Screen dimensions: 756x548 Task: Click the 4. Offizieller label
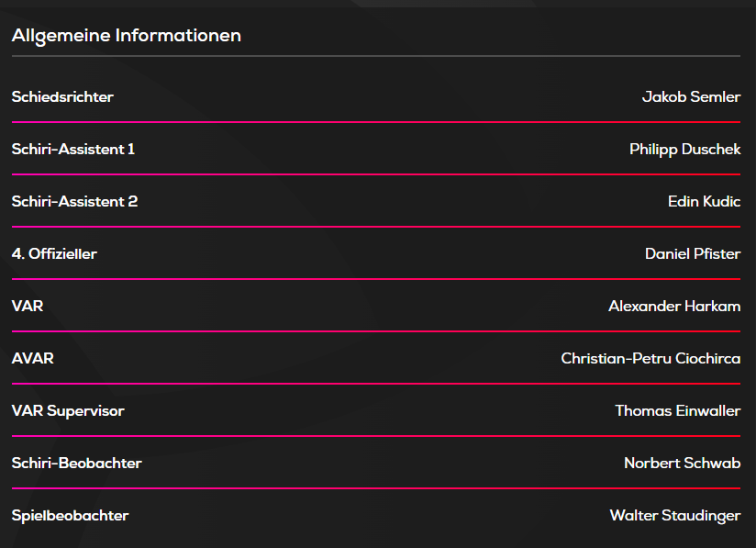(x=54, y=253)
